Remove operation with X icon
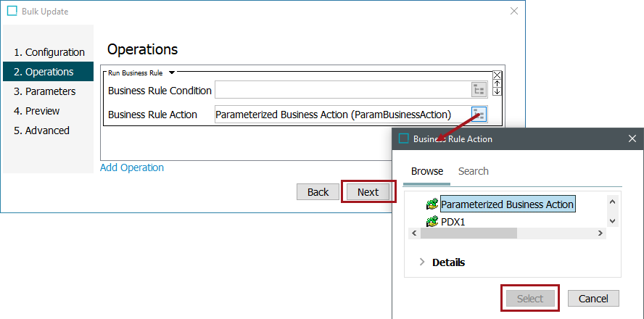 pyautogui.click(x=497, y=75)
